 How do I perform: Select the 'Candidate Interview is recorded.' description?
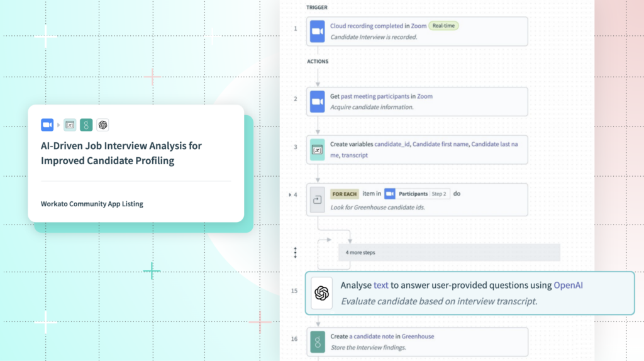tap(374, 37)
